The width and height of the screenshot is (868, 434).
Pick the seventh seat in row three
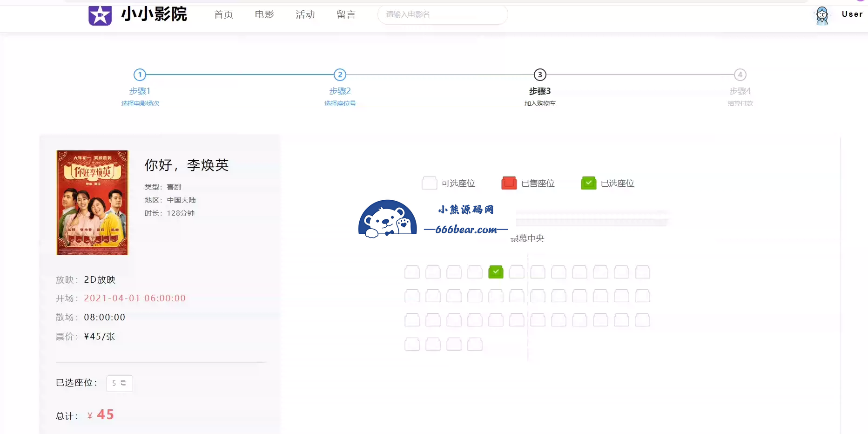coord(538,320)
